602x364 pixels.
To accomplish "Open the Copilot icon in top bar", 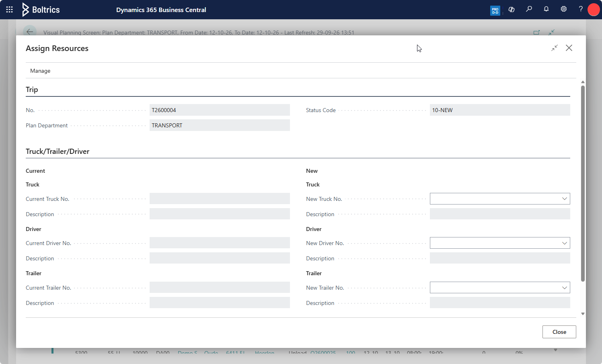I will pos(512,10).
